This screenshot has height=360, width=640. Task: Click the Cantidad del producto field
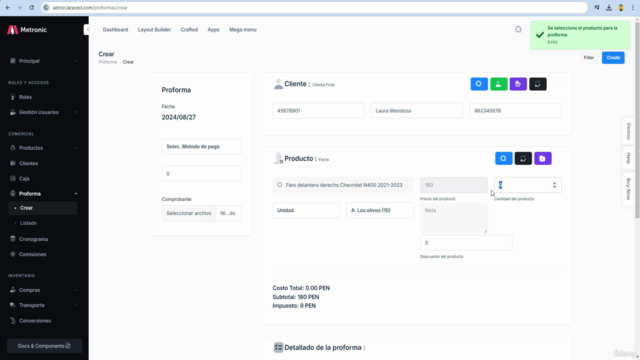[x=528, y=185]
